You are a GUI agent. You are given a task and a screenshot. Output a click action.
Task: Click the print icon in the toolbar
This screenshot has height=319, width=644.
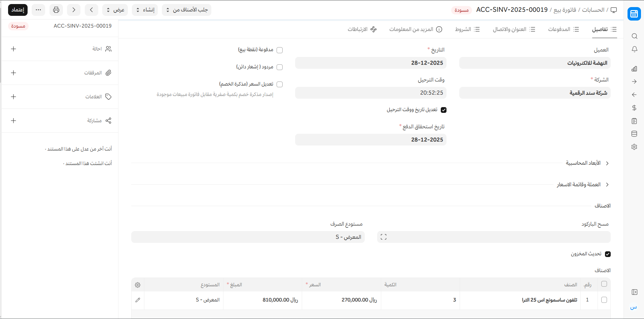(56, 10)
